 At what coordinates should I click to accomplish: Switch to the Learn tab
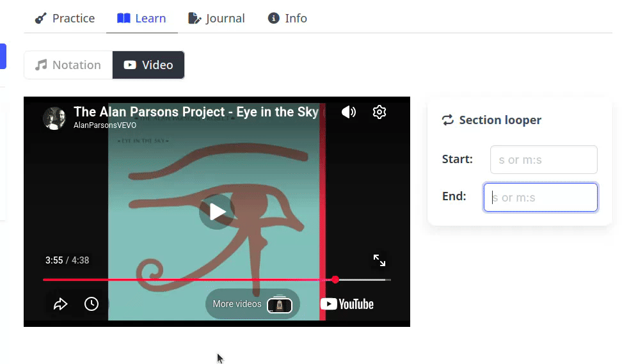click(141, 19)
